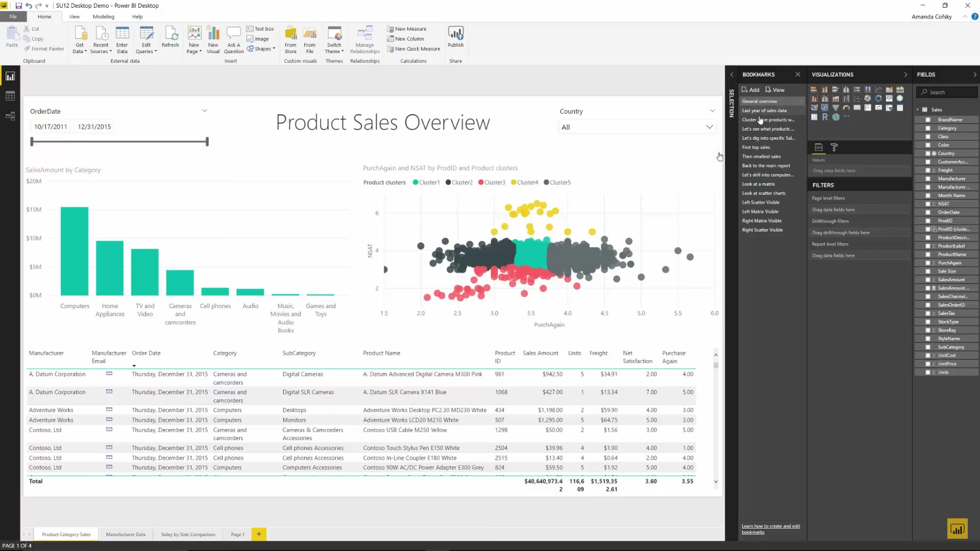Click the OrderDate slider left handle

click(x=32, y=141)
